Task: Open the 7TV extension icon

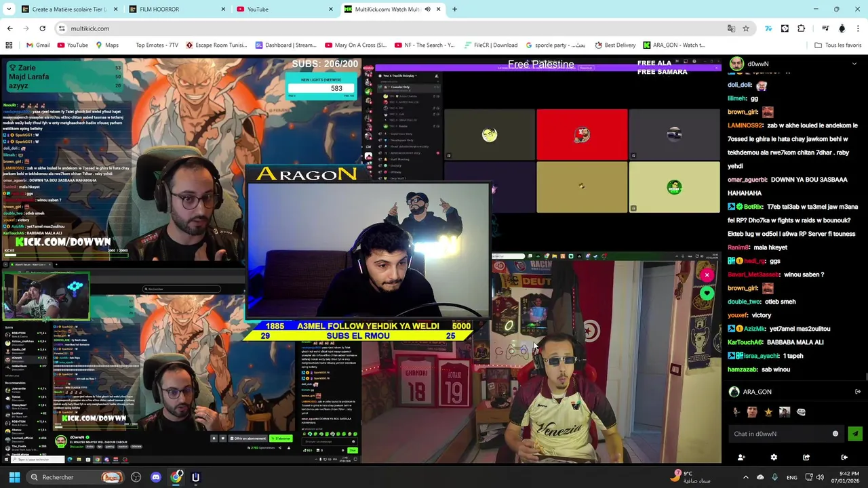Action: [768, 28]
